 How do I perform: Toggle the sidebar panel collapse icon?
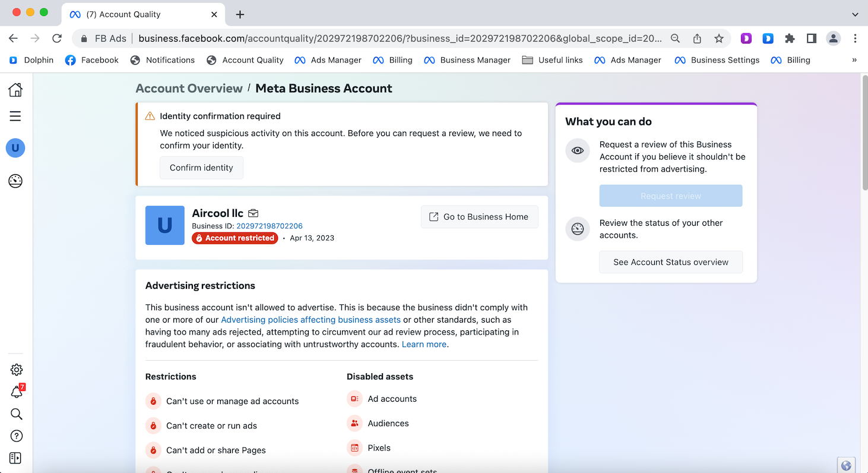pos(15,458)
